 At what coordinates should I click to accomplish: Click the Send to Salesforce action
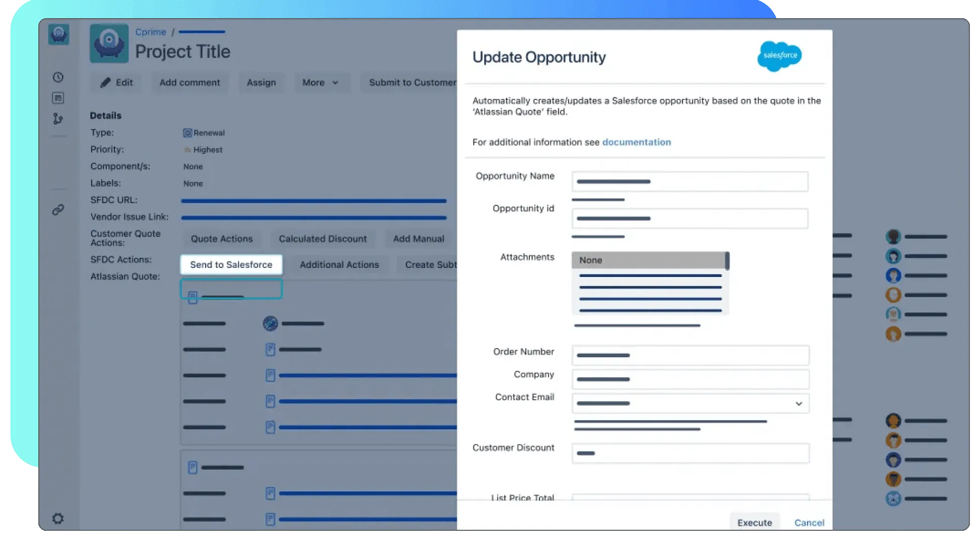(x=231, y=265)
